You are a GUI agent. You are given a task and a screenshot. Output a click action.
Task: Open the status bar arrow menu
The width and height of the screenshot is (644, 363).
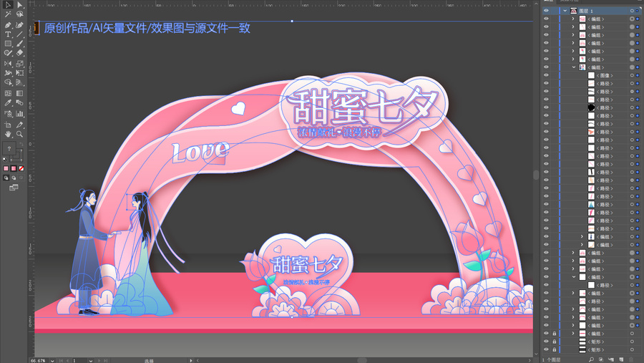(x=190, y=361)
